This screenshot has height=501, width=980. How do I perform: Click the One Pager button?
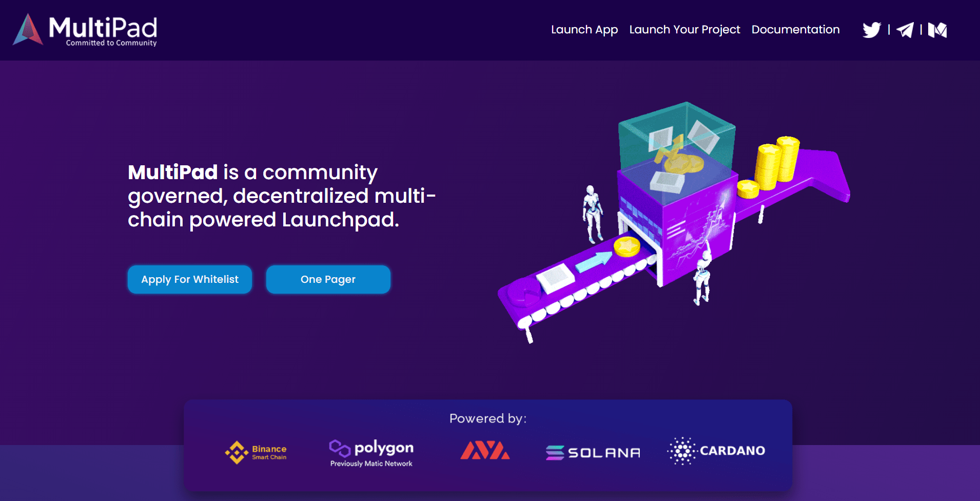[328, 279]
